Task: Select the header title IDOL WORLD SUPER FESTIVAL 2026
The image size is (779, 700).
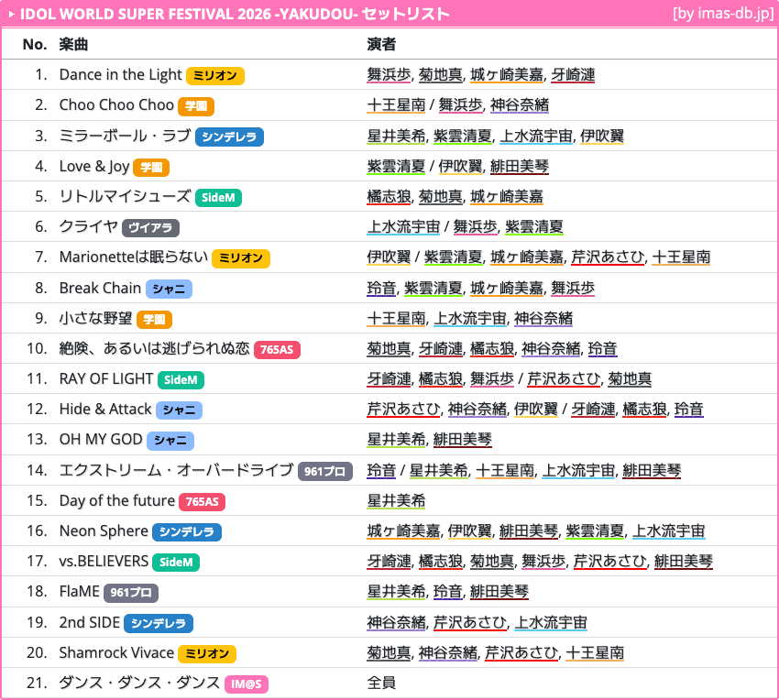Action: (146, 14)
